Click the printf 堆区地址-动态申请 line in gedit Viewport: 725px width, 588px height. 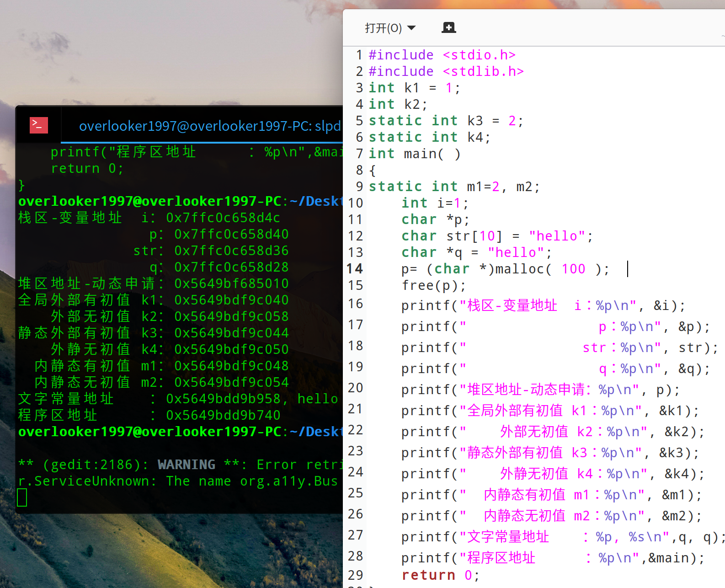pos(541,390)
